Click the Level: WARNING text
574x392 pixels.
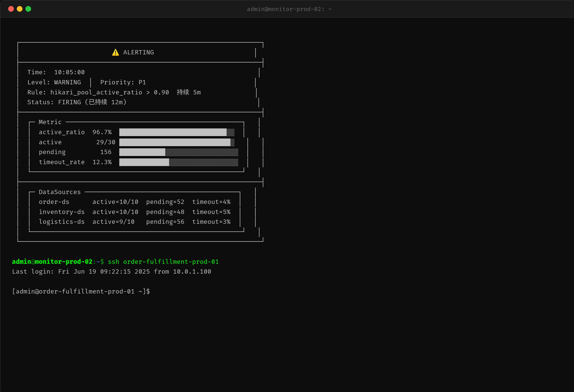coord(54,82)
